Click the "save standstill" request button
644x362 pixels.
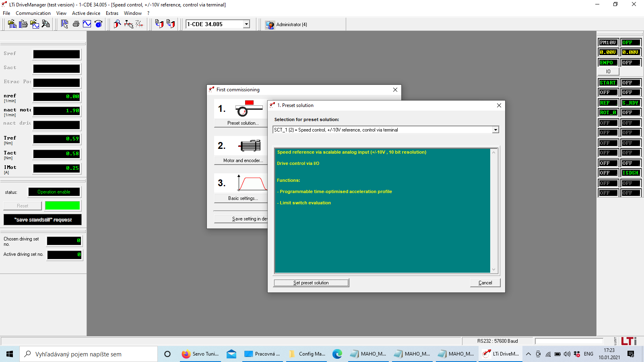[43, 220]
